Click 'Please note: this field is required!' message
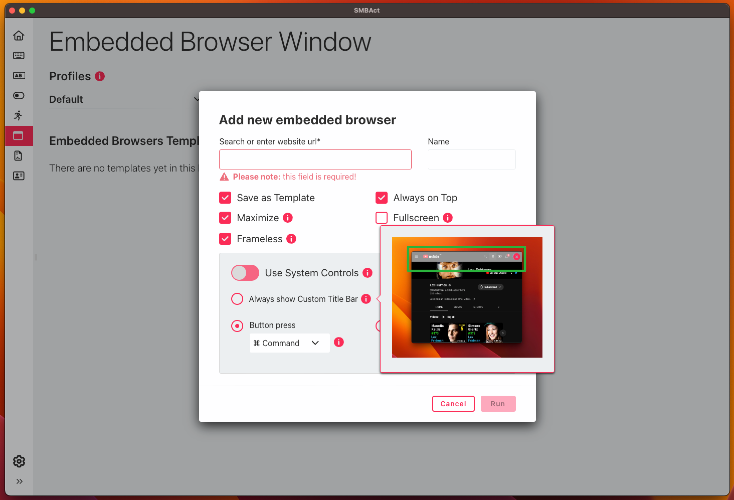This screenshot has width=734, height=500. click(294, 177)
